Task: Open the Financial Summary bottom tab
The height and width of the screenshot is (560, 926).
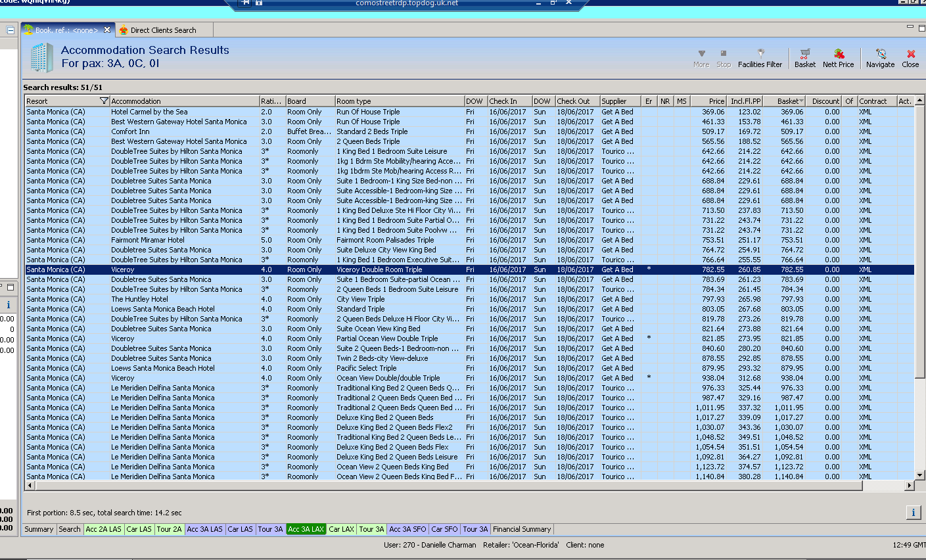Action: pos(521,529)
